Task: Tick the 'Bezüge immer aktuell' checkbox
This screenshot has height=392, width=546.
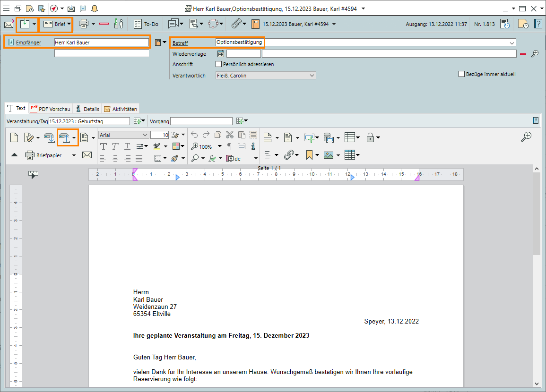Action: (462, 74)
